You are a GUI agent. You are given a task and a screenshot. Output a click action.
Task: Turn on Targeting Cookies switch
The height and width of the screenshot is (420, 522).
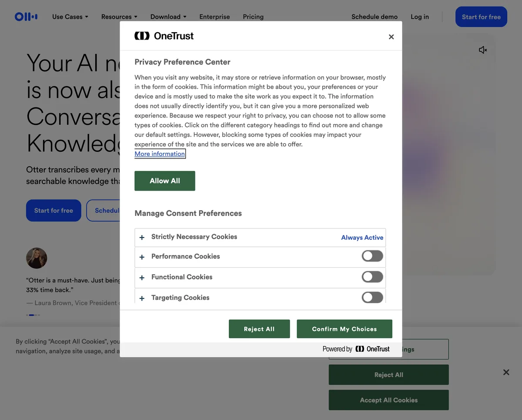point(372,297)
